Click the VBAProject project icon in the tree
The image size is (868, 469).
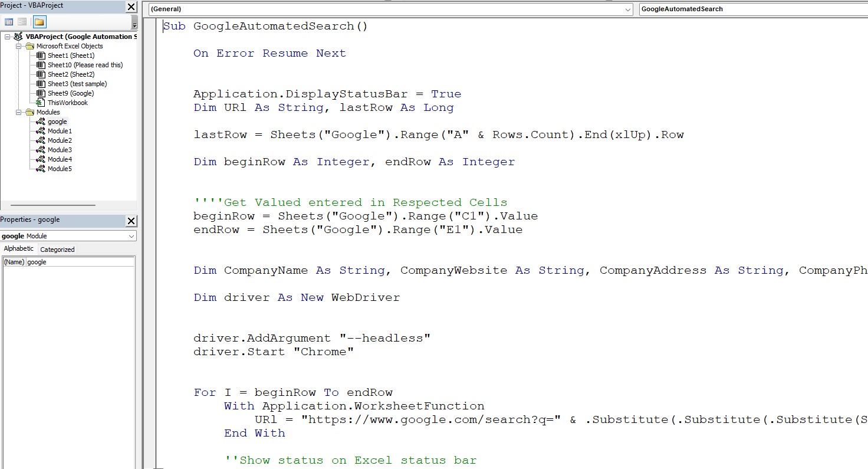pos(18,37)
